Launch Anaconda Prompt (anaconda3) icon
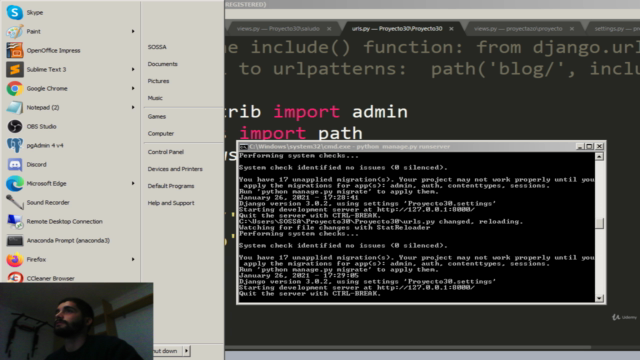The image size is (640, 360). (15, 240)
